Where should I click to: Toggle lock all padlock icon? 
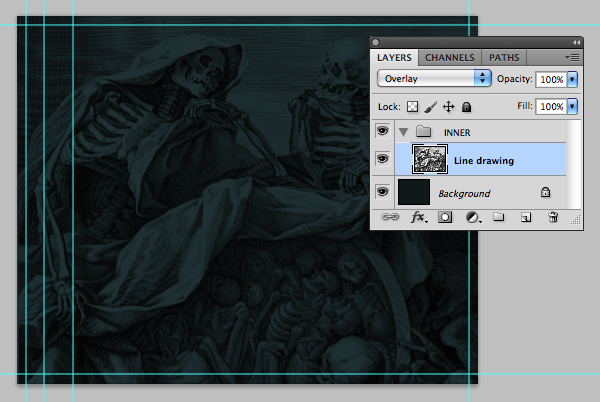pyautogui.click(x=466, y=107)
